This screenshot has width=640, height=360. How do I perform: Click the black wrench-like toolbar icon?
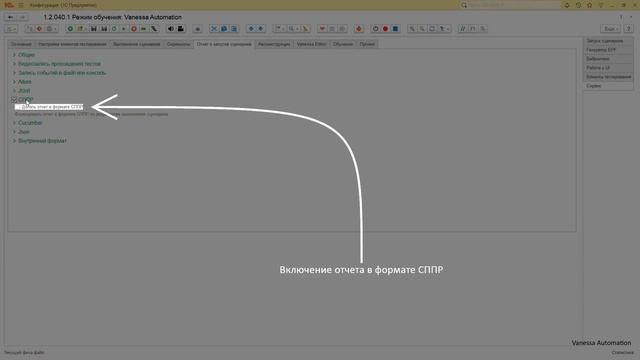pos(154,29)
